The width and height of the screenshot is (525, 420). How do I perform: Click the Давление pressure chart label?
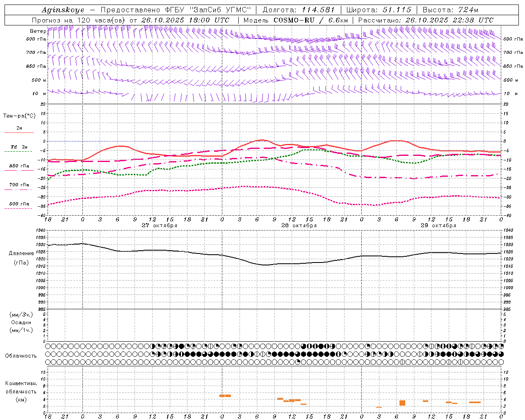pyautogui.click(x=21, y=253)
